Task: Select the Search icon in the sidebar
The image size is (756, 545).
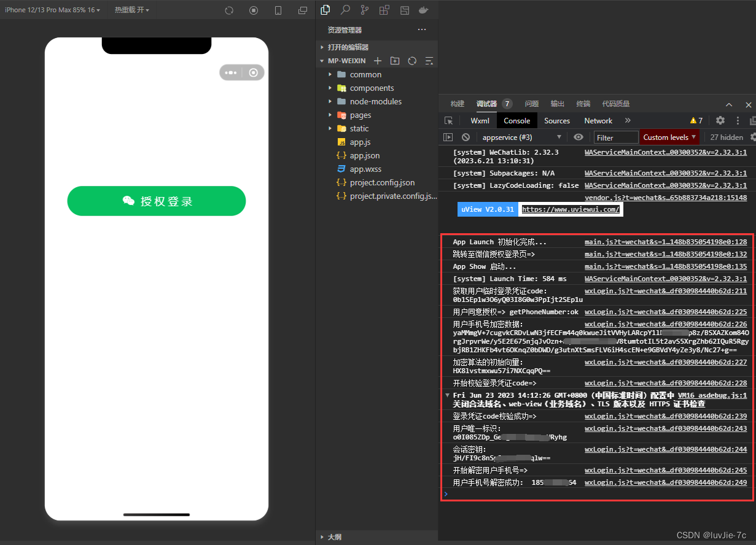Action: coord(345,10)
